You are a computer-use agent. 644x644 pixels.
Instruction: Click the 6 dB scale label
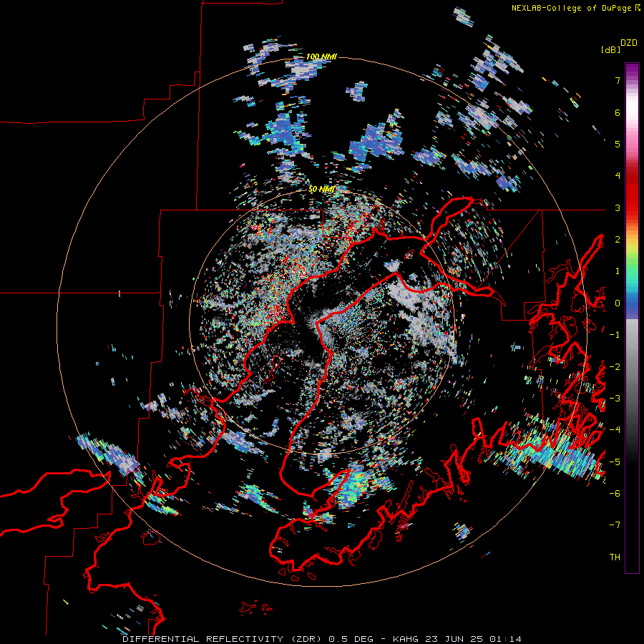tap(618, 112)
